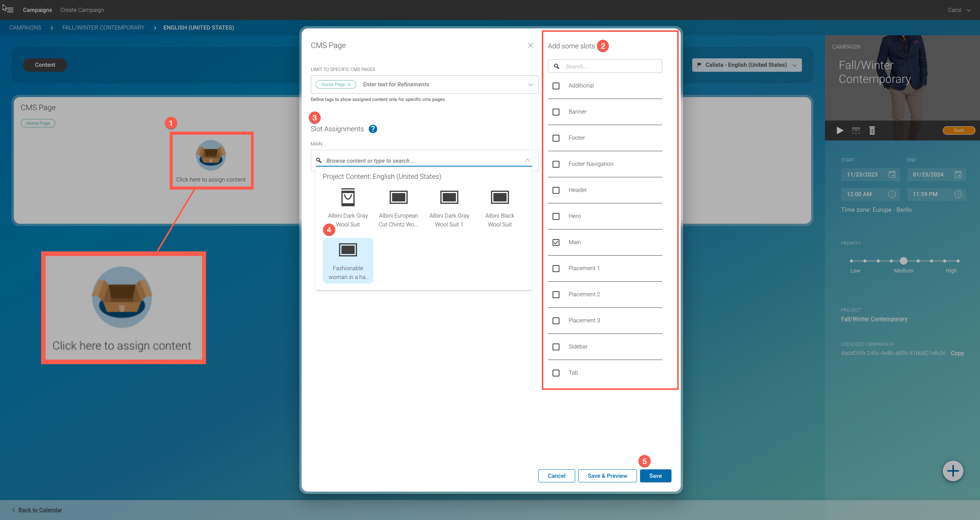Go to Create Campaign menu item
The width and height of the screenshot is (980, 520).
(x=82, y=10)
